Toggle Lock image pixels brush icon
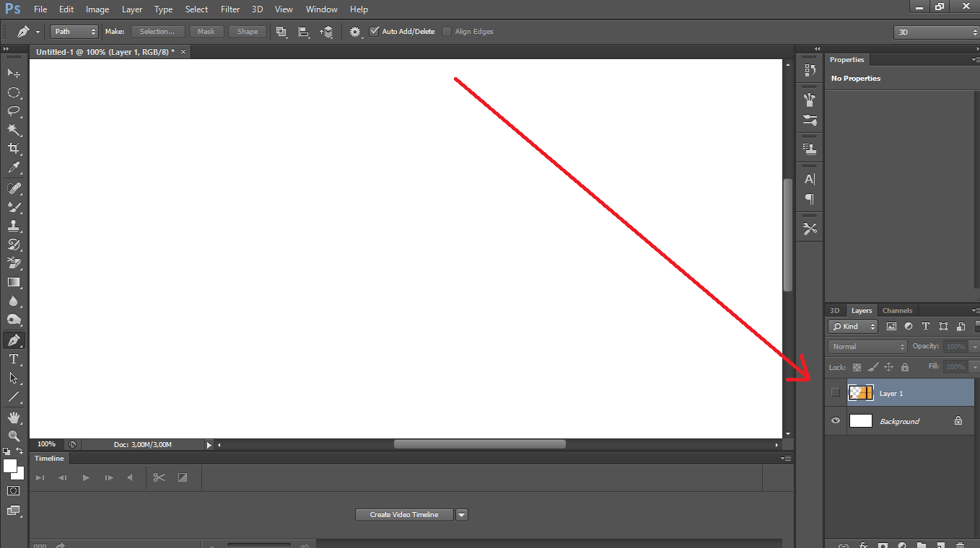 click(x=873, y=367)
